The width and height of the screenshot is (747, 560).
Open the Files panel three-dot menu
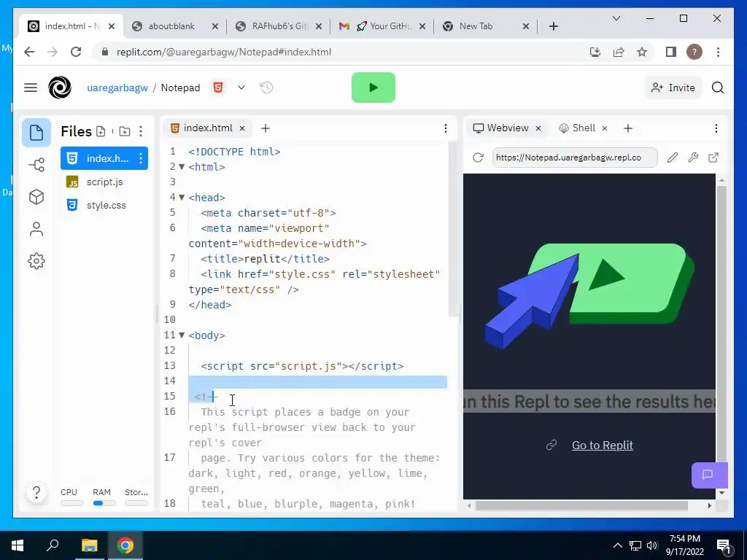point(141,131)
